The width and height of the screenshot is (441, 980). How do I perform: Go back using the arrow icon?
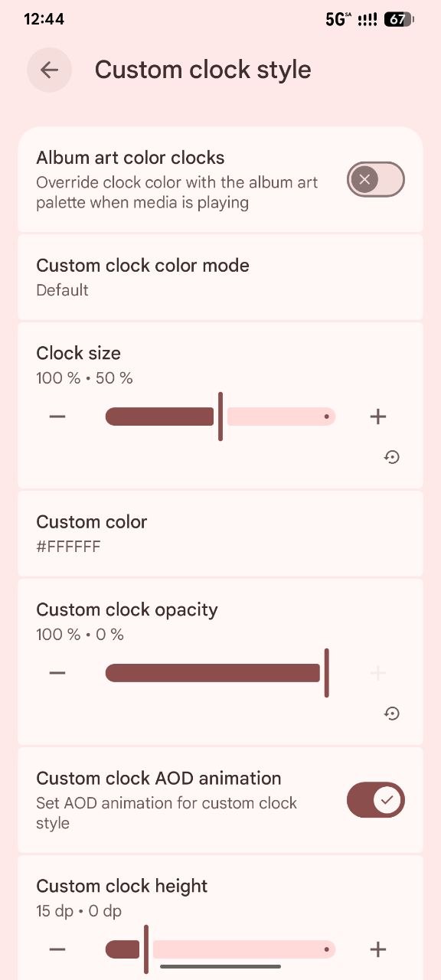[49, 70]
